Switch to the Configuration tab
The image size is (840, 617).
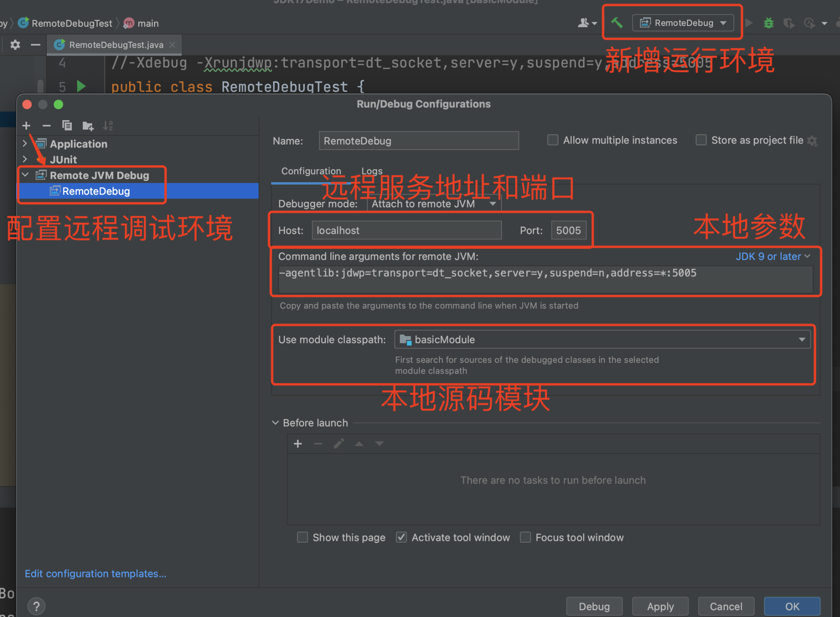point(311,171)
